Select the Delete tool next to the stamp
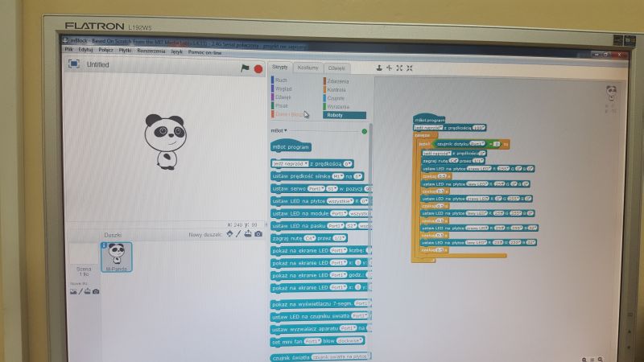644x362 pixels. click(389, 68)
